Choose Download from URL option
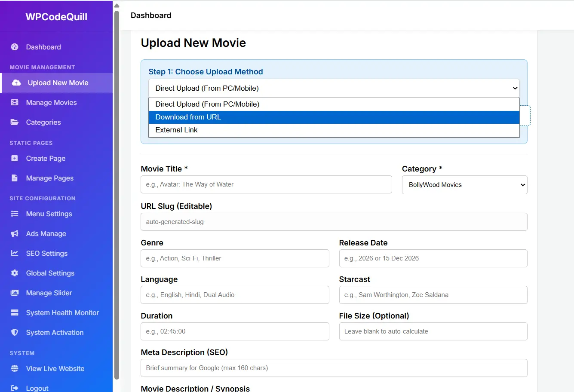 point(334,117)
